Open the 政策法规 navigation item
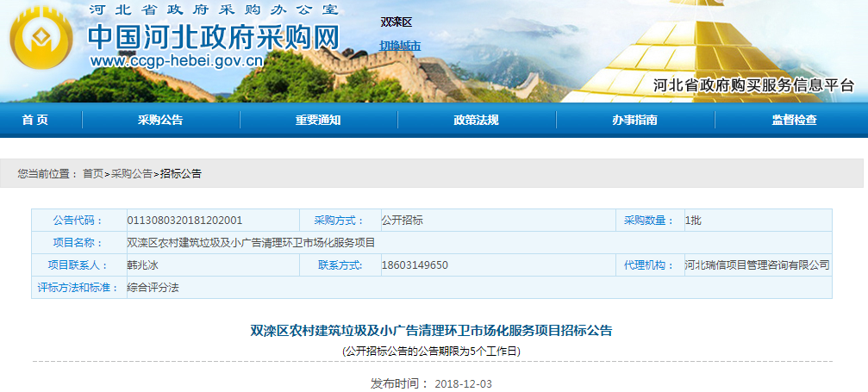Viewport: 868px width, 392px height. click(476, 120)
